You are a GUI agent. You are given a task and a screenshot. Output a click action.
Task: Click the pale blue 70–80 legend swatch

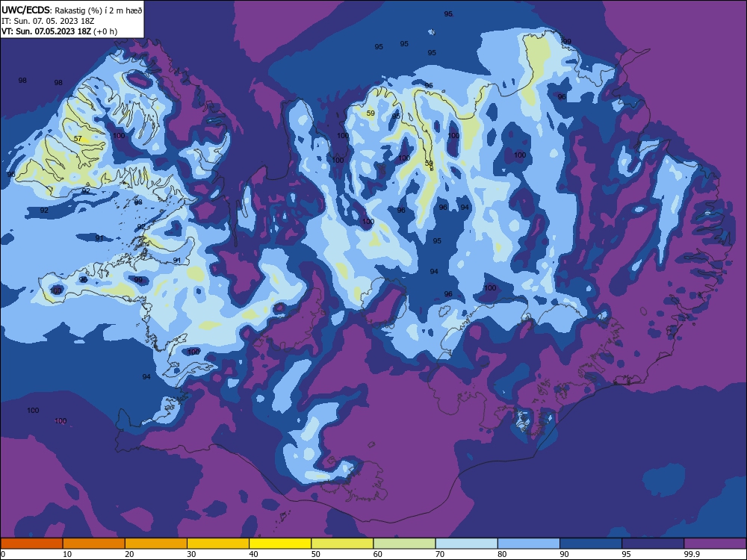click(467, 544)
